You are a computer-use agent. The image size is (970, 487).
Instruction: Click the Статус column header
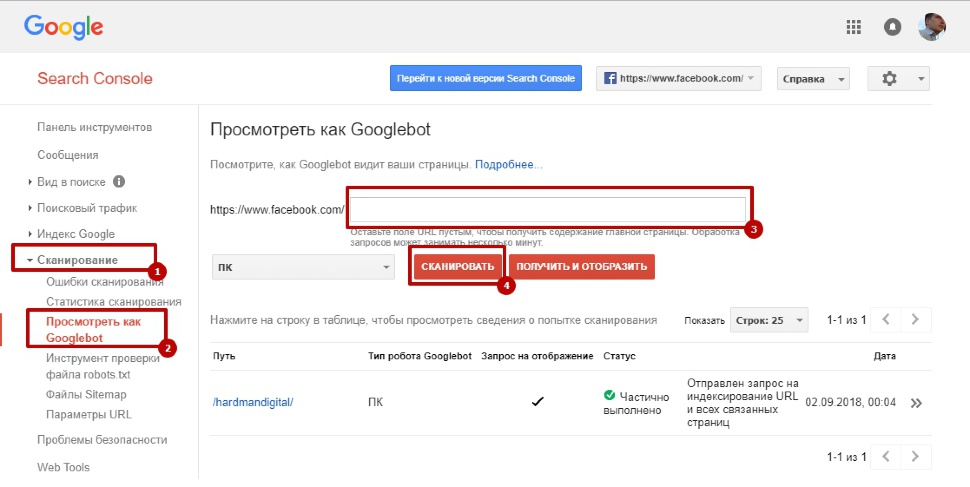coord(619,356)
